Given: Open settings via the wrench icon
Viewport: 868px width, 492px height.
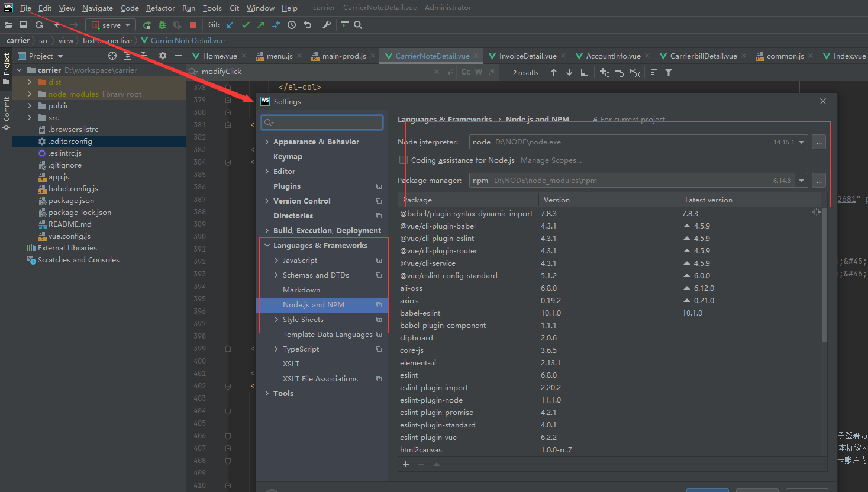Looking at the screenshot, I should [x=327, y=25].
